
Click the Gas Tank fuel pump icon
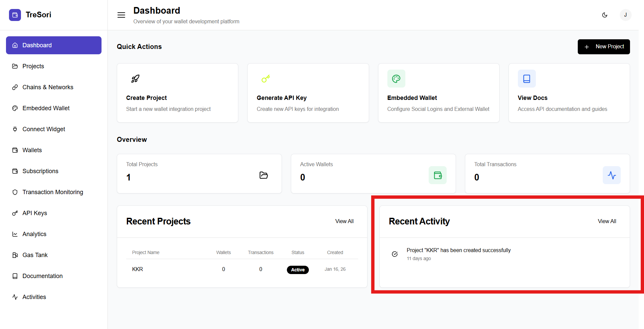pyautogui.click(x=15, y=255)
